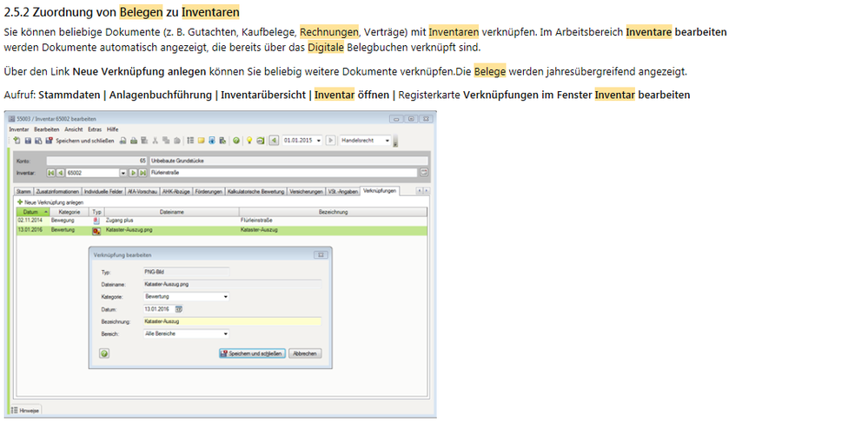Expand the date dropdown showing 01.01.2015
Image resolution: width=868 pixels, height=428 pixels.
pos(319,140)
